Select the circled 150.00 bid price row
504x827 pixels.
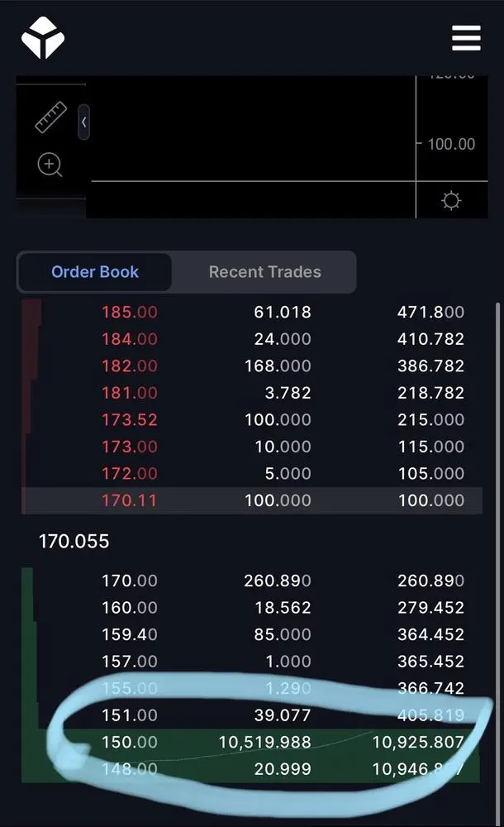click(x=130, y=743)
